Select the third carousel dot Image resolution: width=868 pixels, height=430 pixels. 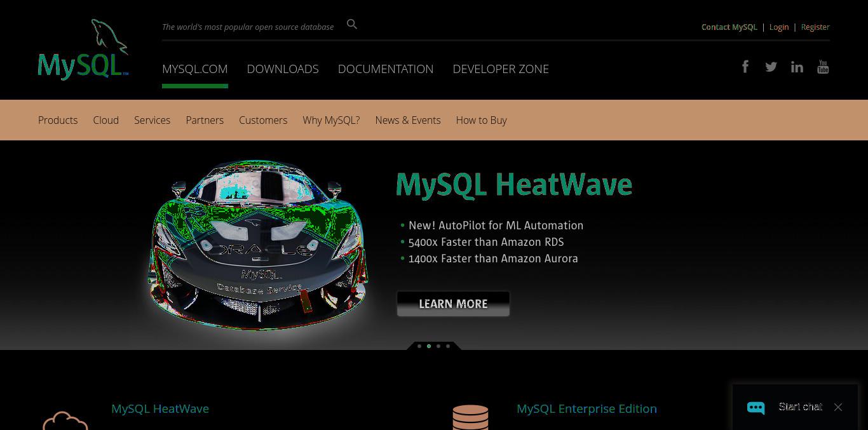click(x=438, y=346)
